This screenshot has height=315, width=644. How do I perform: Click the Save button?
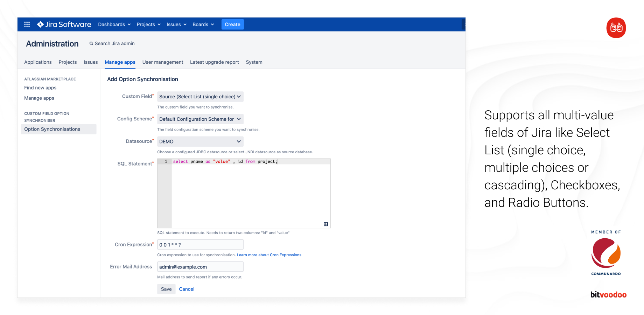166,289
